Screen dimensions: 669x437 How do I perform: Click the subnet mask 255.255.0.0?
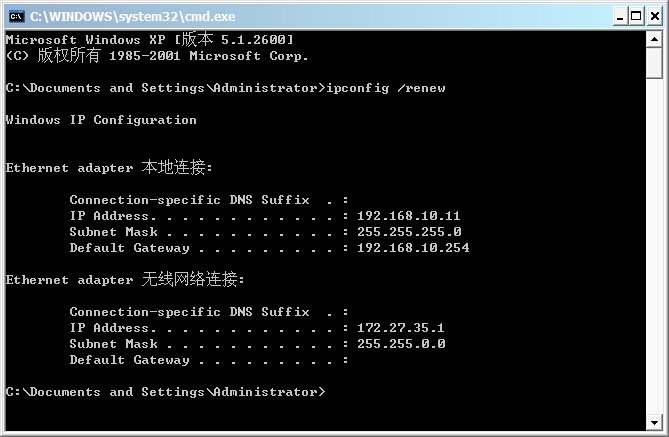click(400, 344)
